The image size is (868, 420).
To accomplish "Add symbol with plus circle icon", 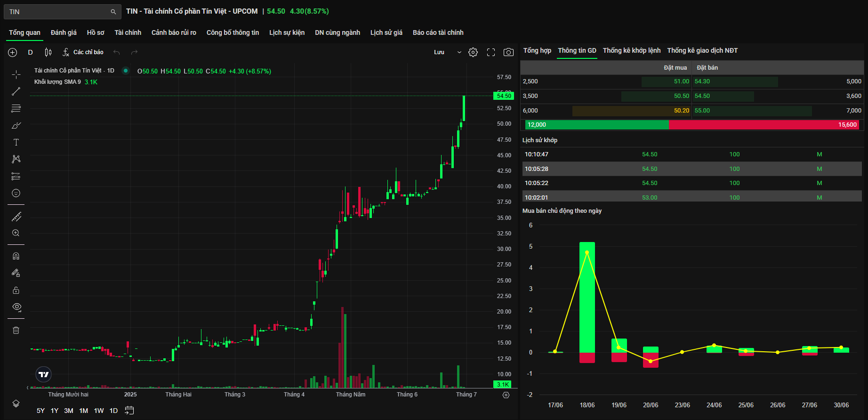I will (x=13, y=52).
